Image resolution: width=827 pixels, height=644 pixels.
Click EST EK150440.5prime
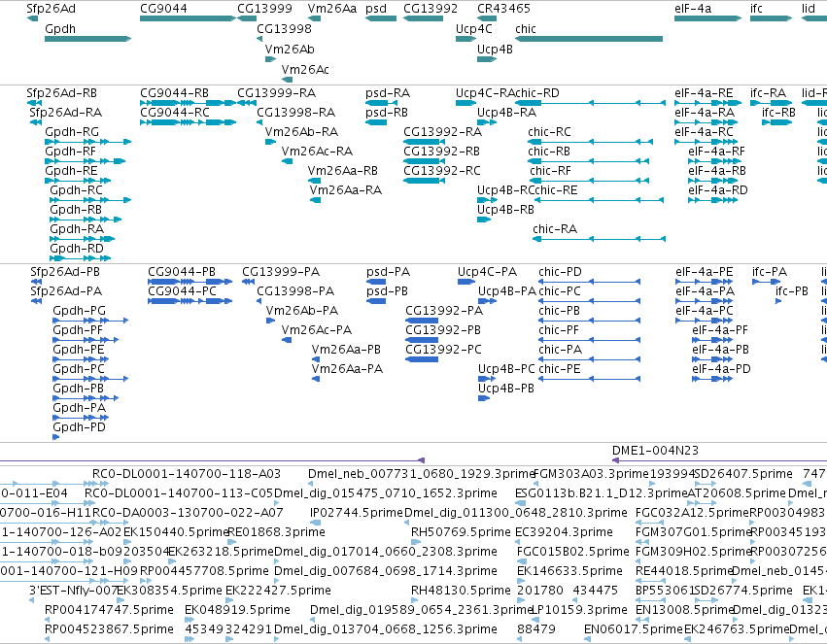click(126, 542)
